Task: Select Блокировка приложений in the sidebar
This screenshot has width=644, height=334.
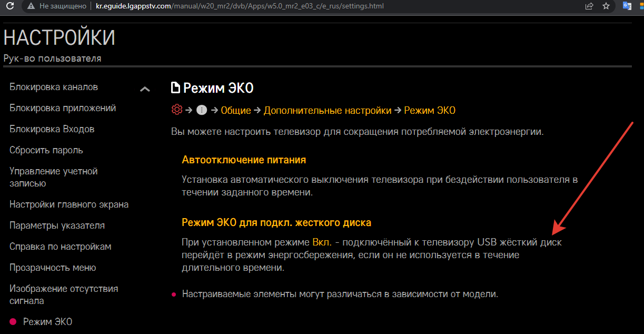Action: (x=63, y=108)
